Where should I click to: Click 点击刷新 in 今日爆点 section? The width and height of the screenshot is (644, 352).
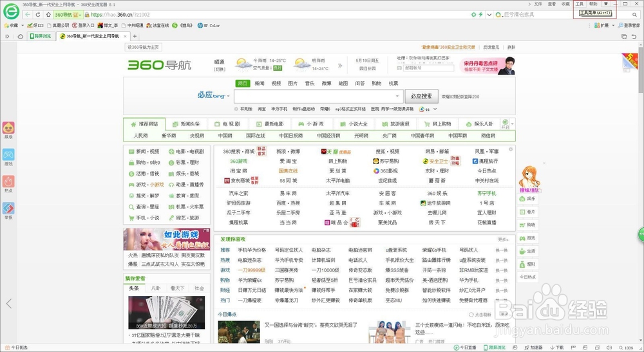point(480,315)
